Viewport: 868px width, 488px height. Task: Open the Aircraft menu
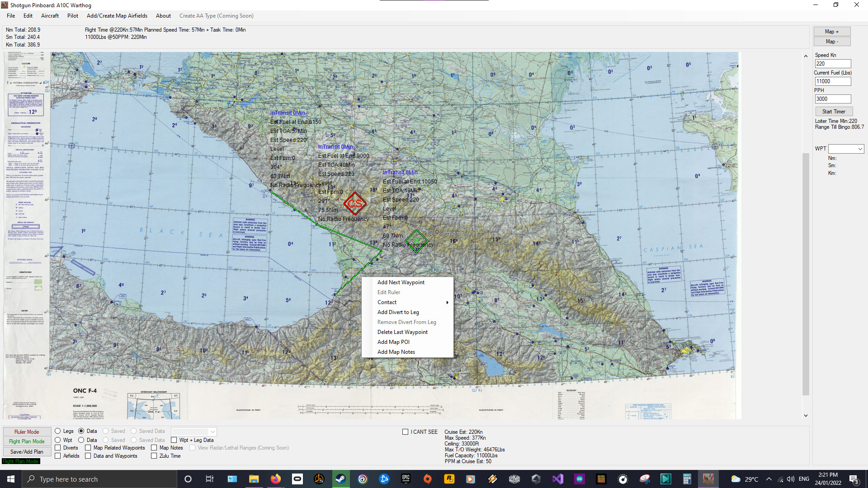(50, 15)
